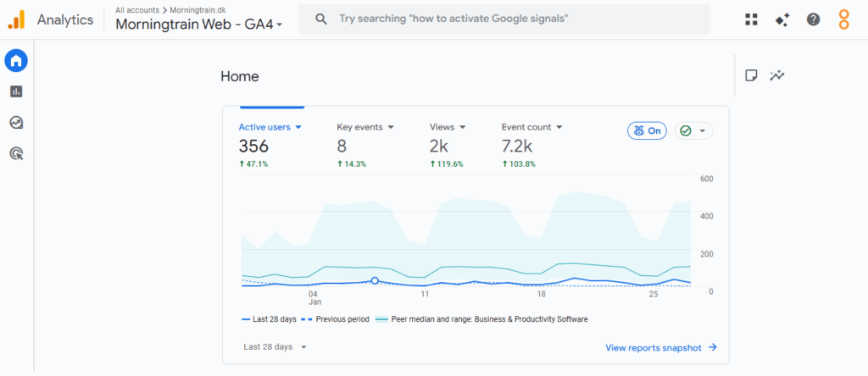Open the Reports bar chart icon
This screenshot has width=868, height=376.
coord(16,91)
